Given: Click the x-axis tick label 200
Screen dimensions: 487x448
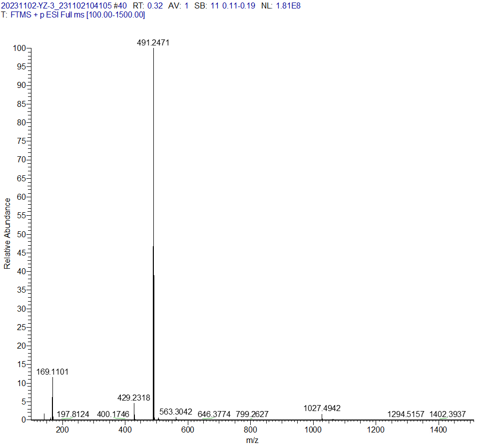Looking at the screenshot, I should (62, 430).
